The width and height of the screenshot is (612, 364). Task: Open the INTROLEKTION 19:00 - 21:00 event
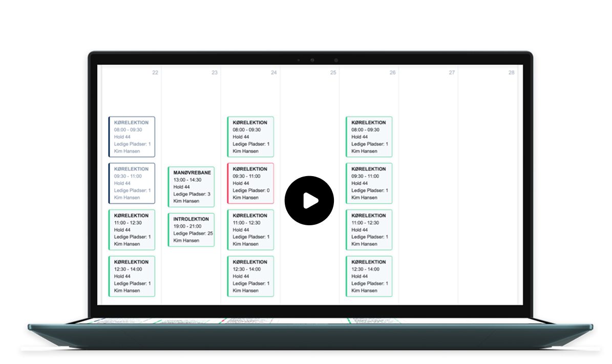(x=191, y=230)
